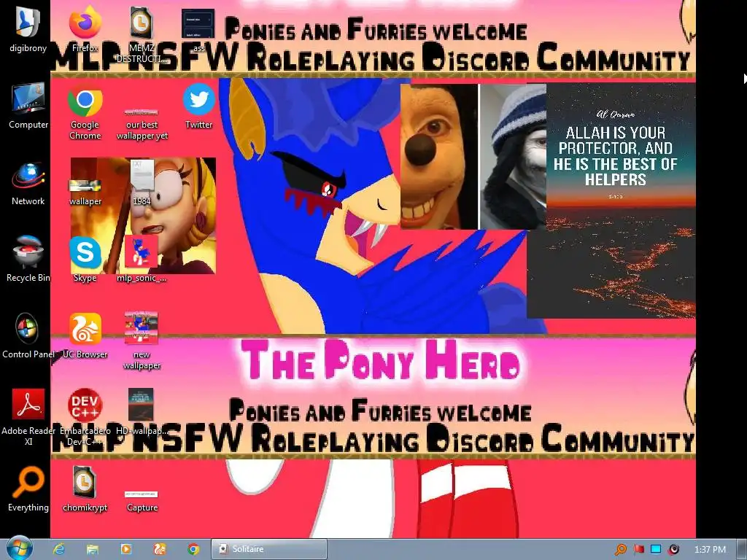Click the Show desktop strip
This screenshot has width=747, height=560.
click(742, 549)
